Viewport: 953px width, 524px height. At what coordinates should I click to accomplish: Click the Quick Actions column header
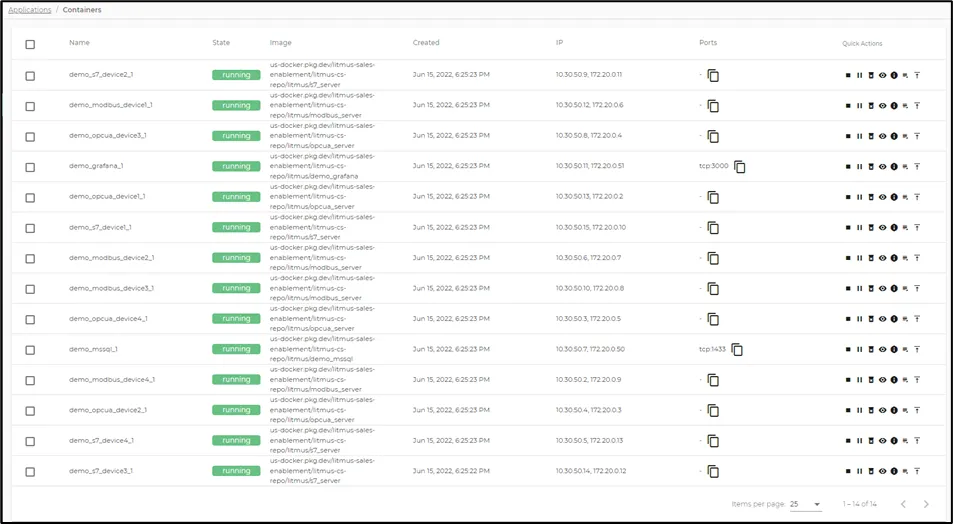point(862,43)
